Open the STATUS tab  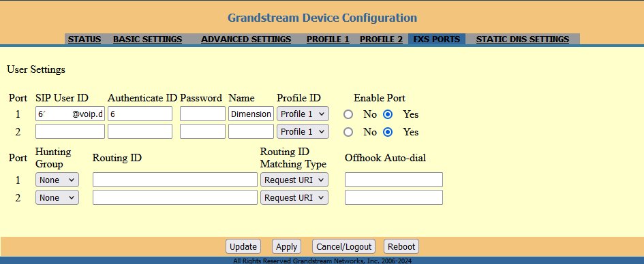point(85,39)
